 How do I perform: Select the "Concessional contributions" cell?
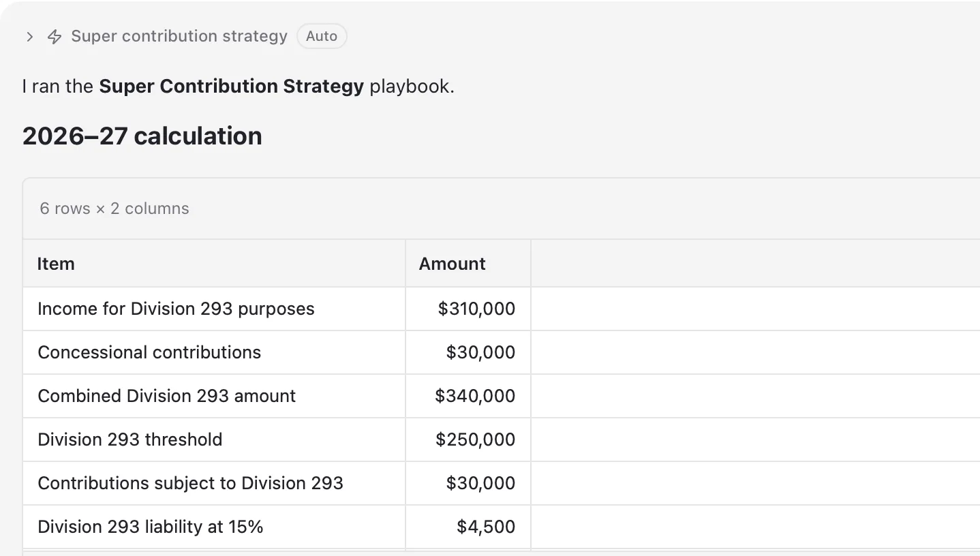pyautogui.click(x=214, y=352)
